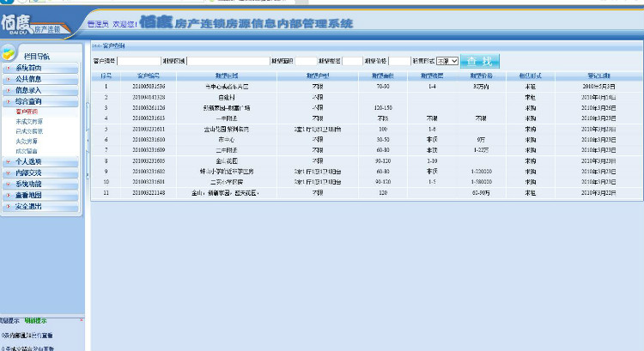Open the 租售形式 dropdown

pos(447,61)
